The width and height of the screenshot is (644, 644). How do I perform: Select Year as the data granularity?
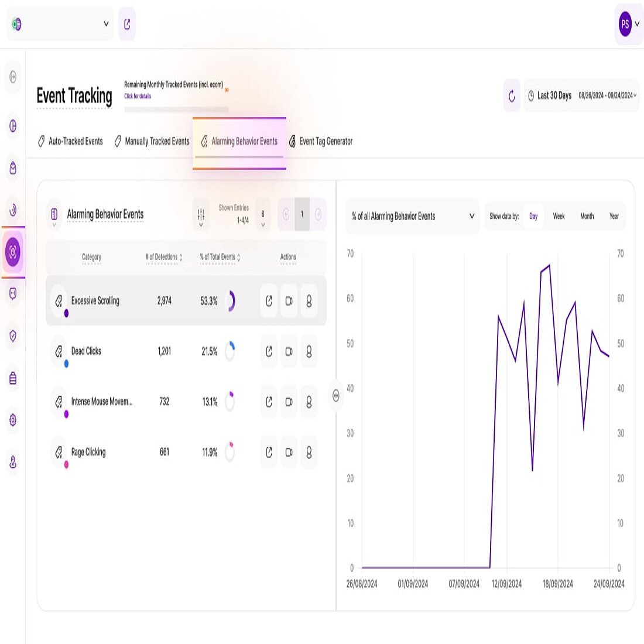click(614, 216)
